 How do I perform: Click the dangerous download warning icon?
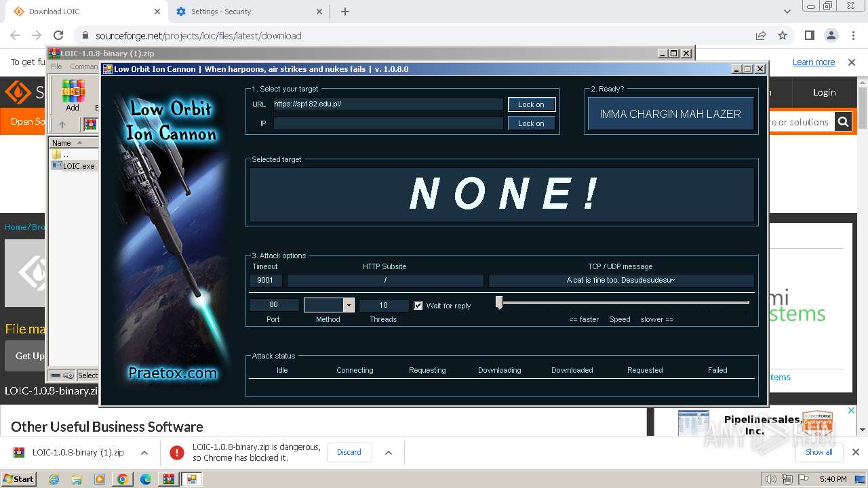[x=176, y=452]
